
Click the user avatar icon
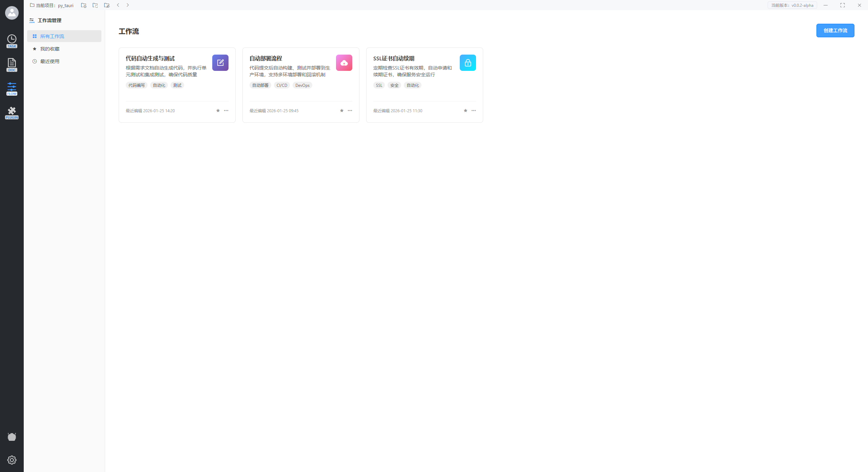click(x=12, y=13)
